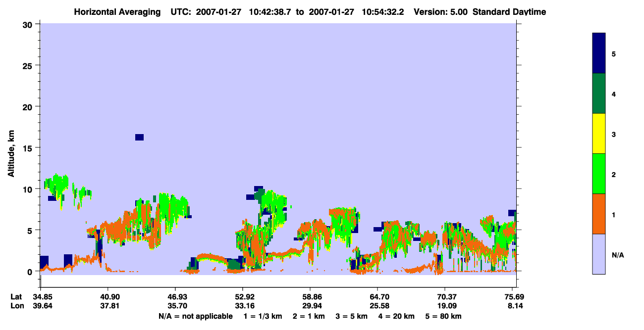Click the 'Horizontal Averaging' title text
The height and width of the screenshot is (330, 644).
[x=117, y=12]
